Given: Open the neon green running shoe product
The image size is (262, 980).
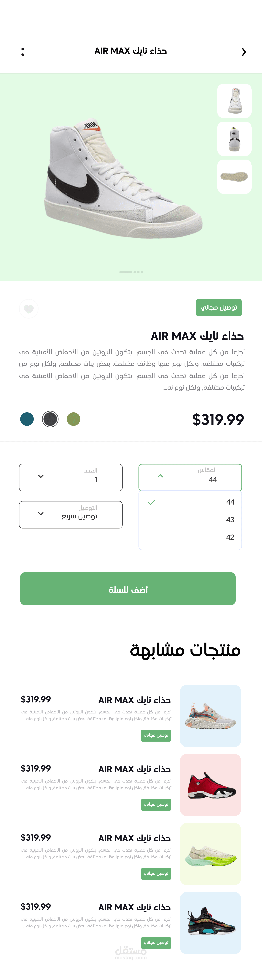Looking at the screenshot, I should pyautogui.click(x=211, y=854).
